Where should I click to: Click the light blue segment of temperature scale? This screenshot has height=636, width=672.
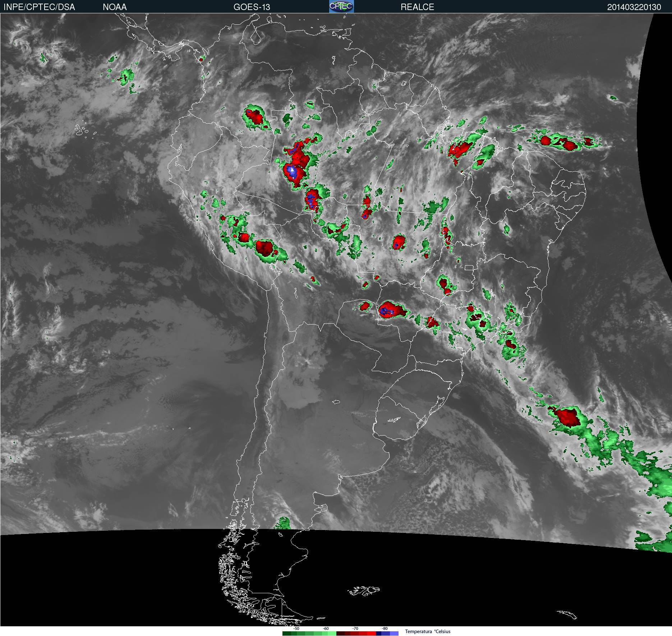pyautogui.click(x=394, y=633)
